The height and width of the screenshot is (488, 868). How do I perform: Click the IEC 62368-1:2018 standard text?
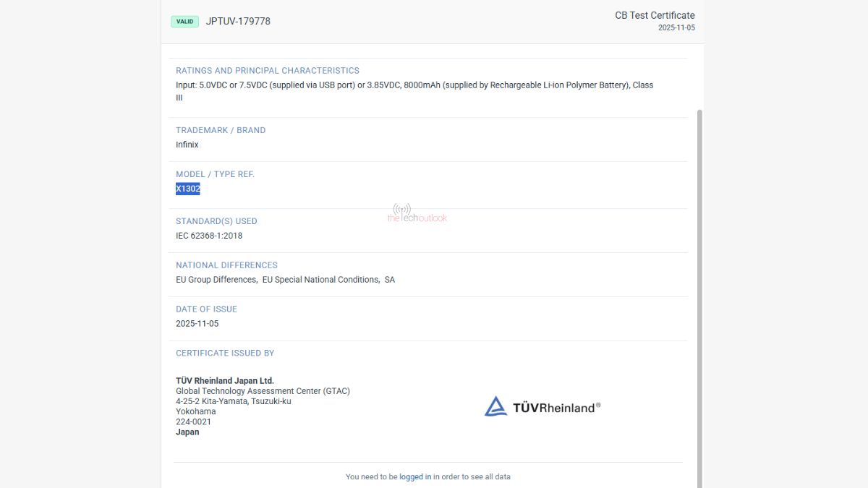[x=209, y=236]
